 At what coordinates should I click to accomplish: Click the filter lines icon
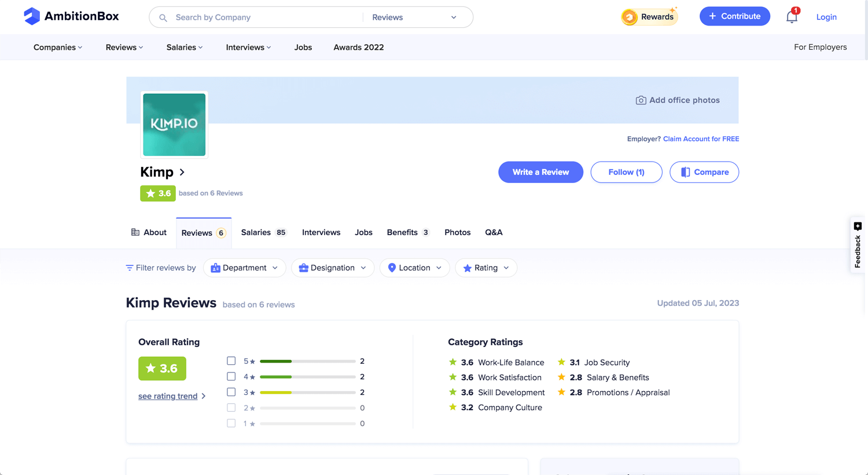(x=130, y=268)
